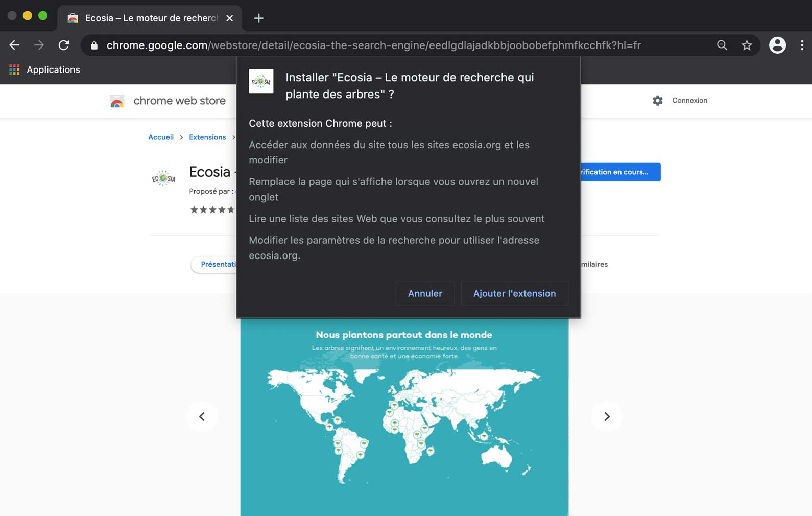This screenshot has width=812, height=516.
Task: Click the 'Proposé par :' text
Action: pyautogui.click(x=211, y=191)
